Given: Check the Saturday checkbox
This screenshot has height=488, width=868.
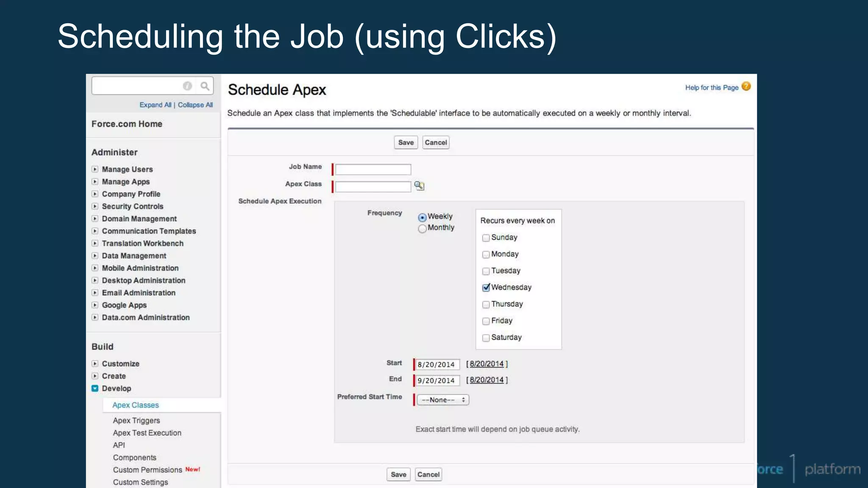Looking at the screenshot, I should 486,338.
